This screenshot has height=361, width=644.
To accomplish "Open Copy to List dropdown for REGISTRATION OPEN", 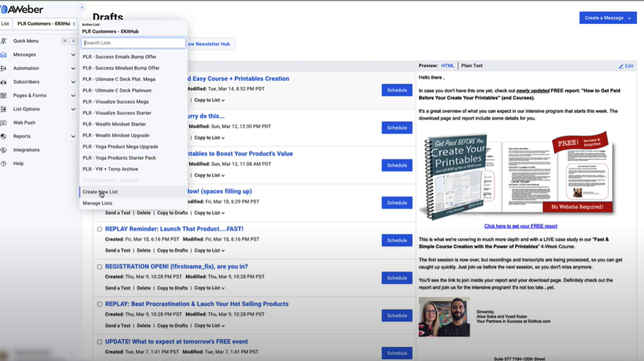I will coord(210,288).
